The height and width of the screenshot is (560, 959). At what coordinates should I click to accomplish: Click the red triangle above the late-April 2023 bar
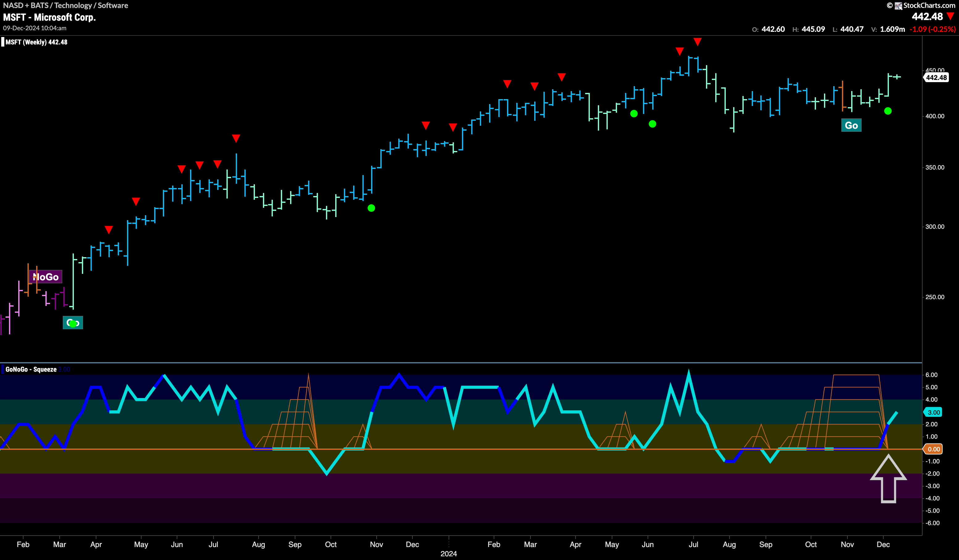(x=136, y=202)
